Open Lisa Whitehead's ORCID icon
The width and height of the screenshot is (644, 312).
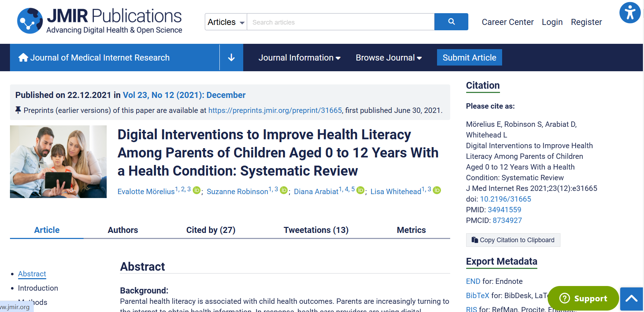tap(437, 191)
